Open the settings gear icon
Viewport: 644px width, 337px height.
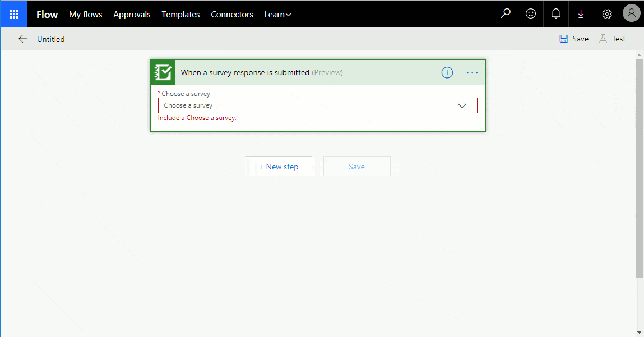click(x=606, y=14)
